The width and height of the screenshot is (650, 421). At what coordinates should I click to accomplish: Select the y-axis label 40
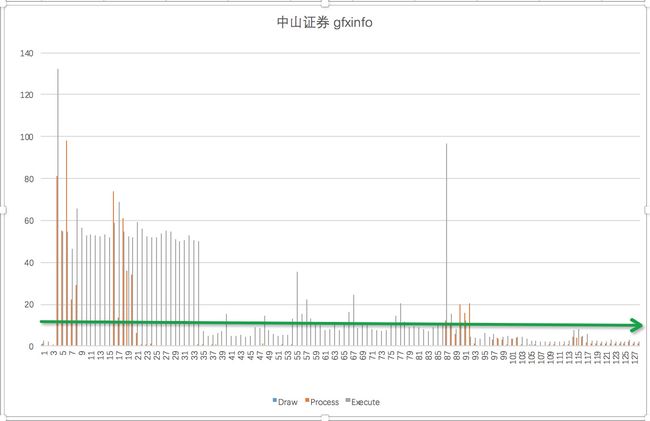click(29, 263)
